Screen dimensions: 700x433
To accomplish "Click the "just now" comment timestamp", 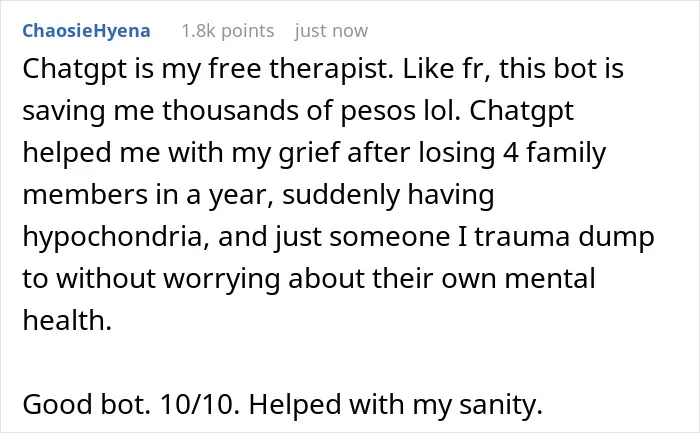I will click(331, 31).
